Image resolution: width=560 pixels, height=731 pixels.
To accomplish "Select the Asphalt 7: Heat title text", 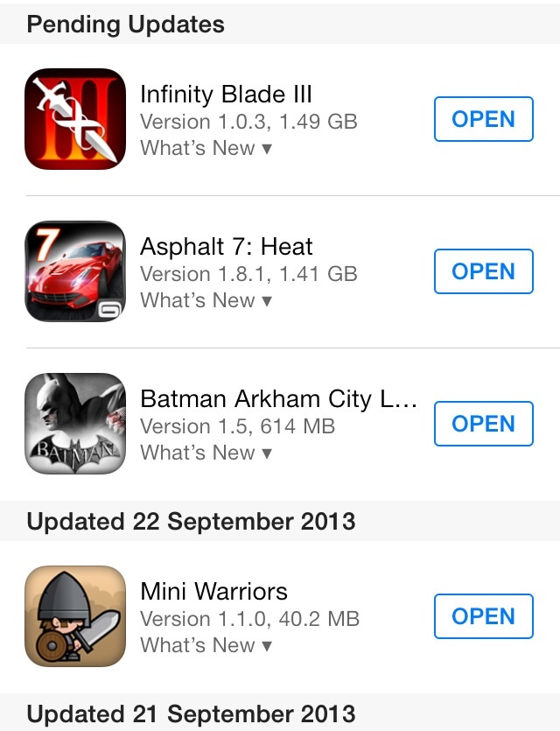I will (227, 247).
